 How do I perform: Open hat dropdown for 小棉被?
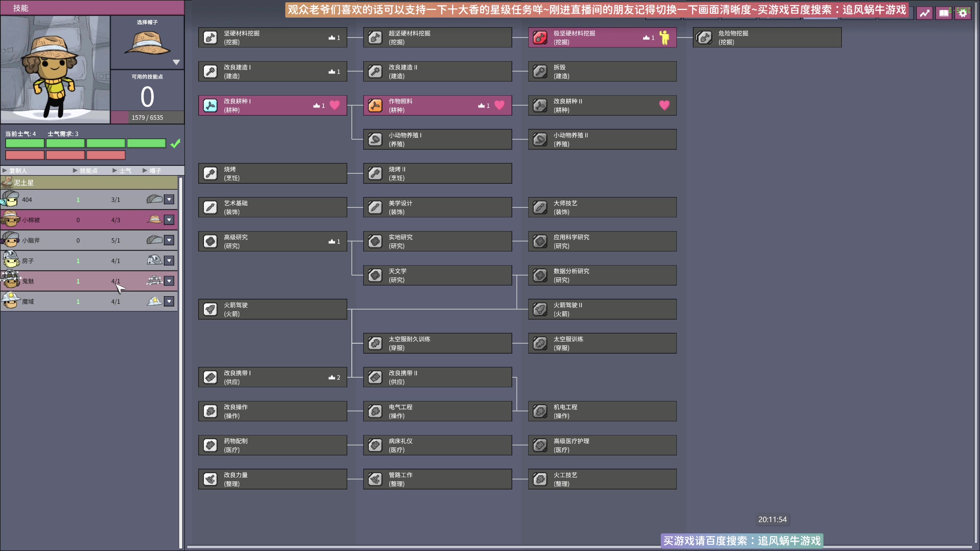pyautogui.click(x=169, y=220)
